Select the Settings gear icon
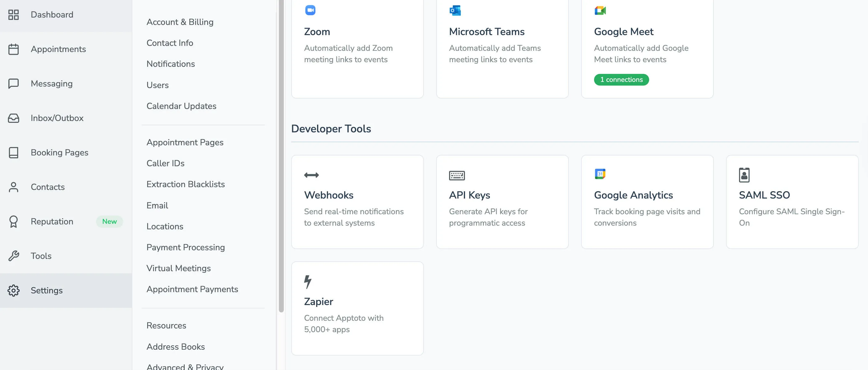 (x=14, y=290)
